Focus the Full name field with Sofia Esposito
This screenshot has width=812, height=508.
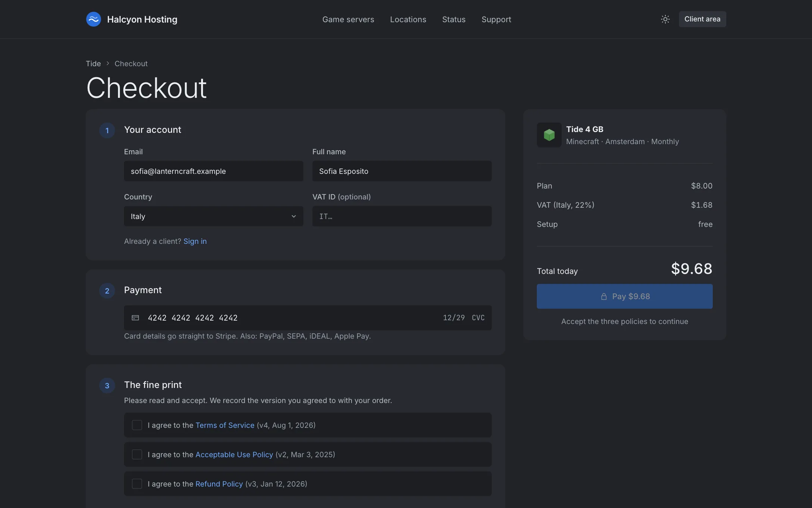(x=402, y=171)
